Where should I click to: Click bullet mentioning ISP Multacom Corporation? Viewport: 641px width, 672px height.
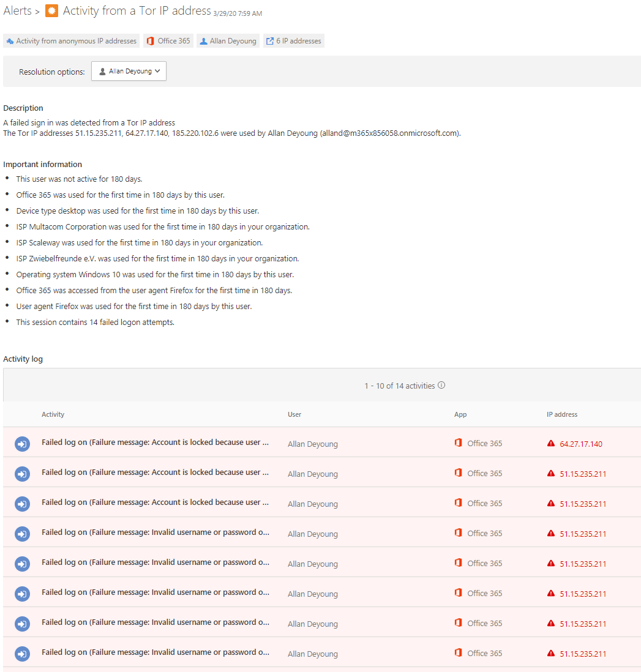163,226
